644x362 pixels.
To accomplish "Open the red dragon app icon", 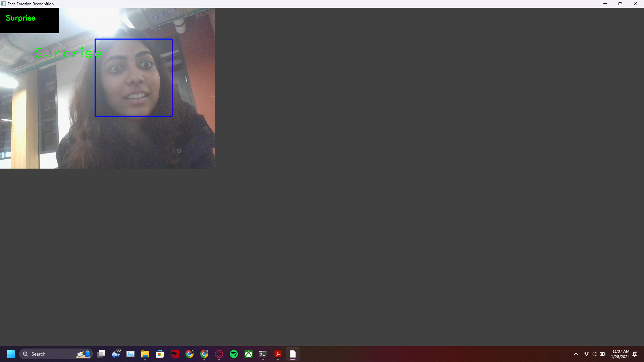I will 175,354.
